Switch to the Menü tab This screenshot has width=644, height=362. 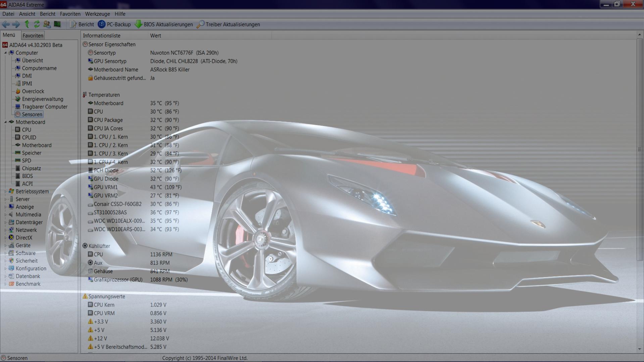(x=9, y=35)
